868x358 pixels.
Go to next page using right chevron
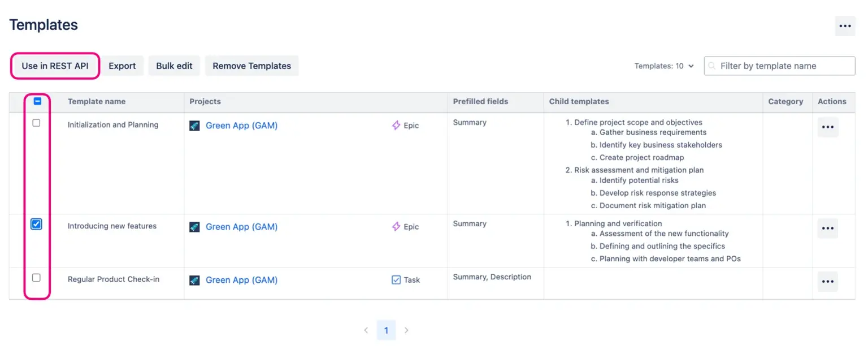406,330
